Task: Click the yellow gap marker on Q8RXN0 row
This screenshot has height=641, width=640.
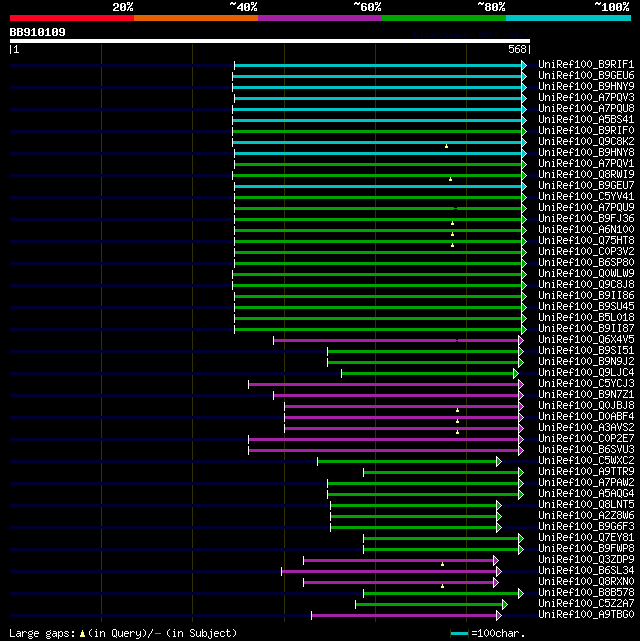Action: pos(442,586)
